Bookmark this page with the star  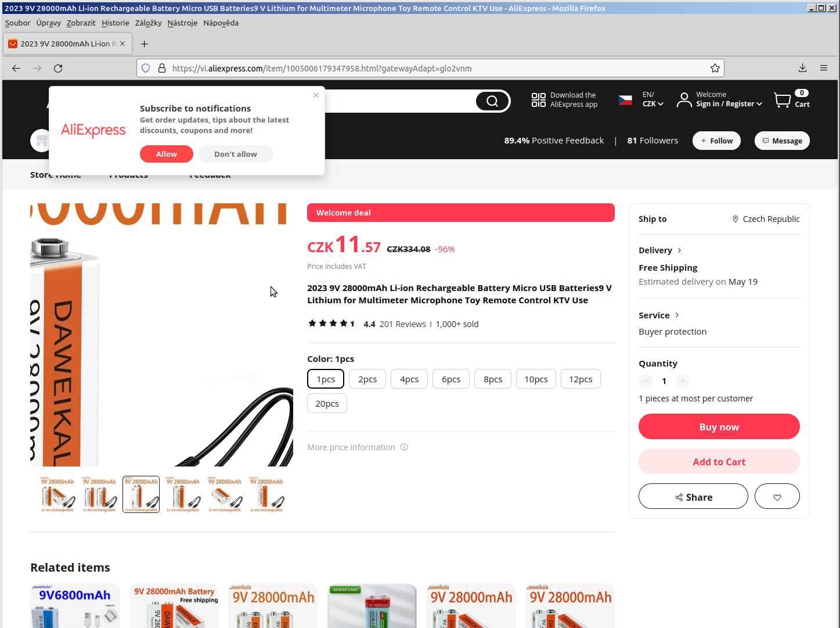coord(715,69)
